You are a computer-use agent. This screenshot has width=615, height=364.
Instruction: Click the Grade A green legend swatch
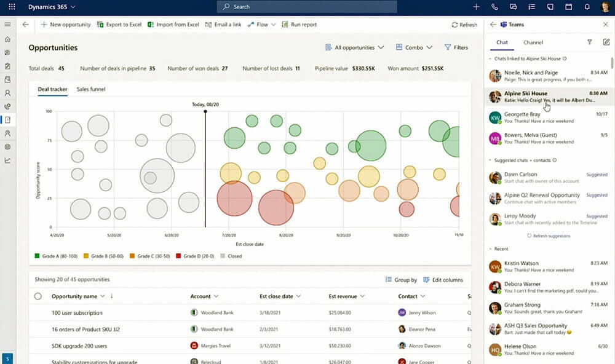tap(37, 256)
